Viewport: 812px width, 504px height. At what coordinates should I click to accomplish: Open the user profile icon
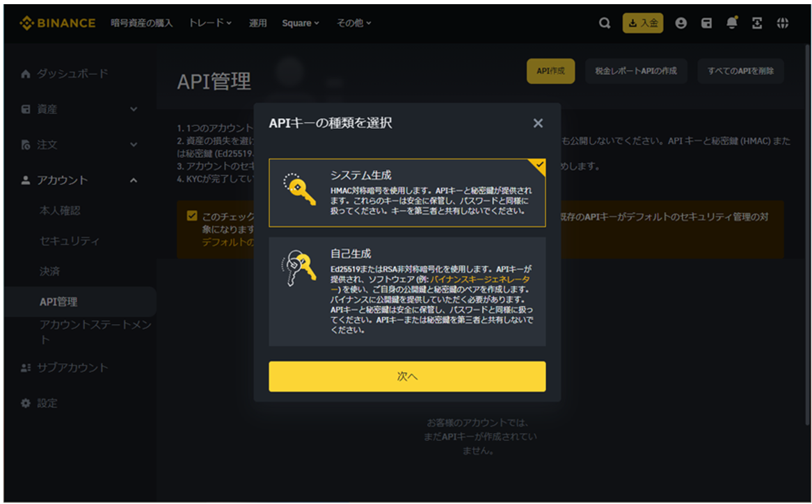click(x=681, y=23)
